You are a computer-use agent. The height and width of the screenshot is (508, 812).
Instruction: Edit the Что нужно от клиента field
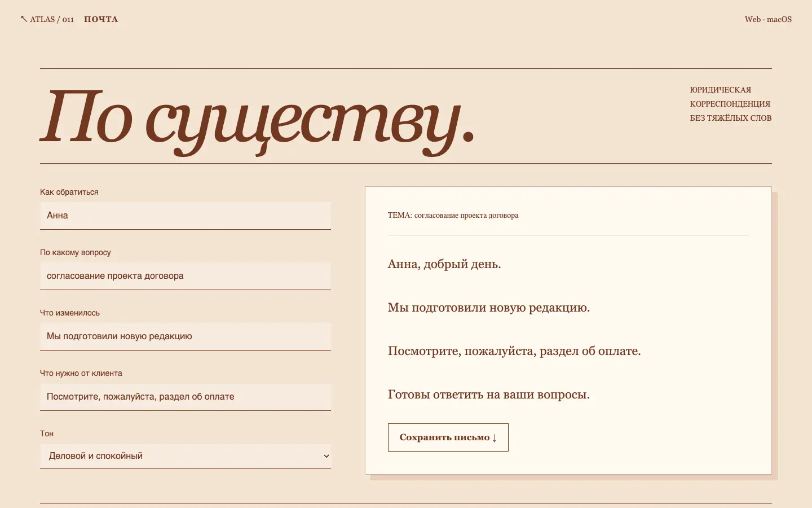coord(186,397)
